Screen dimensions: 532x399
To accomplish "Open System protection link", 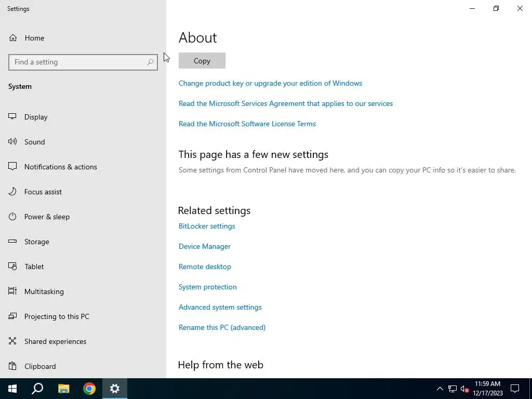I will point(208,287).
